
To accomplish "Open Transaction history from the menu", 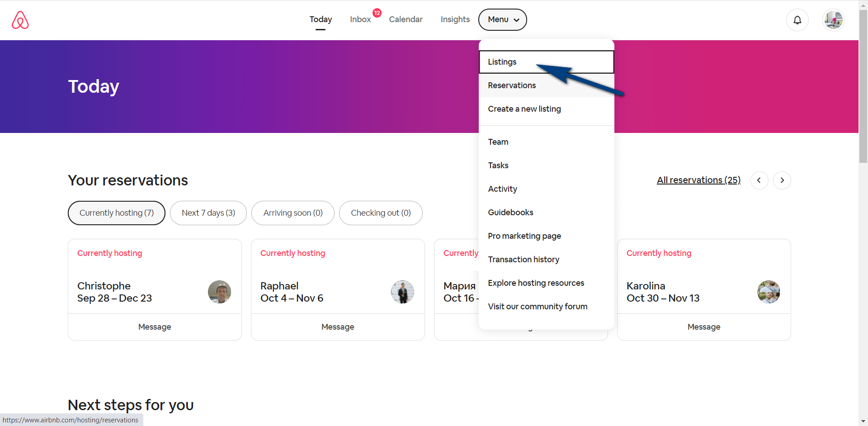I will point(547,260).
